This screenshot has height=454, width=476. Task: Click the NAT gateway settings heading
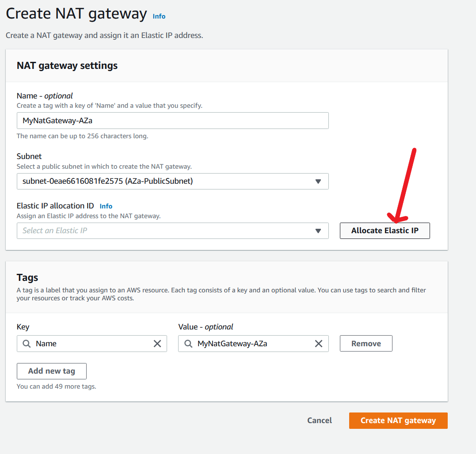(67, 66)
